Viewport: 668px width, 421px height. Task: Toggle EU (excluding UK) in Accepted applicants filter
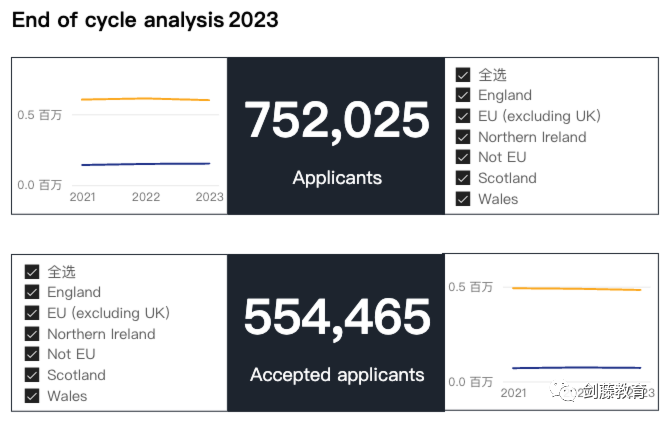(32, 313)
